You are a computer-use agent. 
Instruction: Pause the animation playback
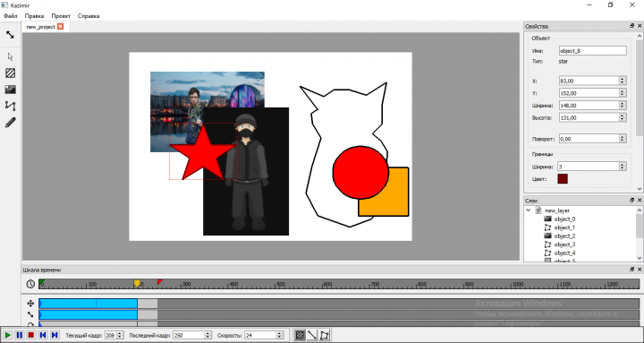pos(20,335)
